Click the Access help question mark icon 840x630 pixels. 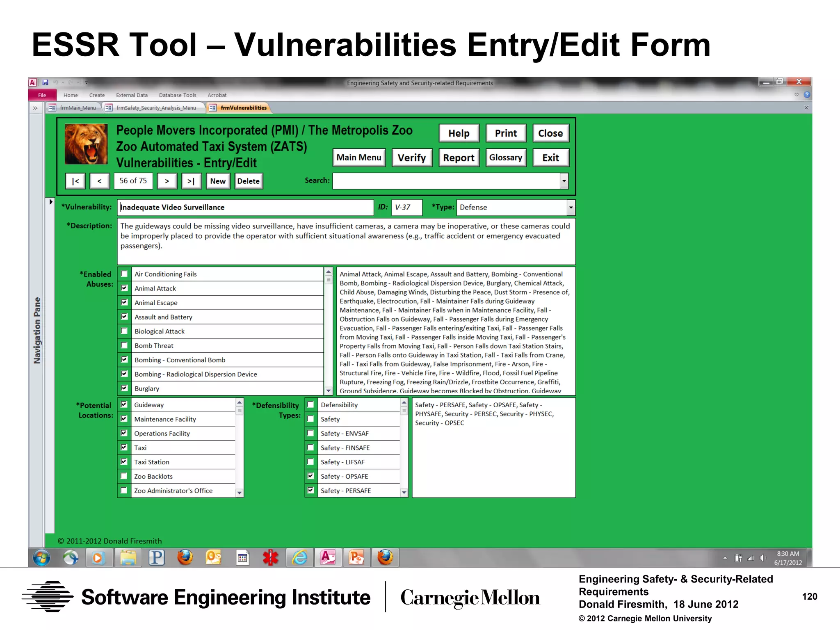tap(807, 95)
